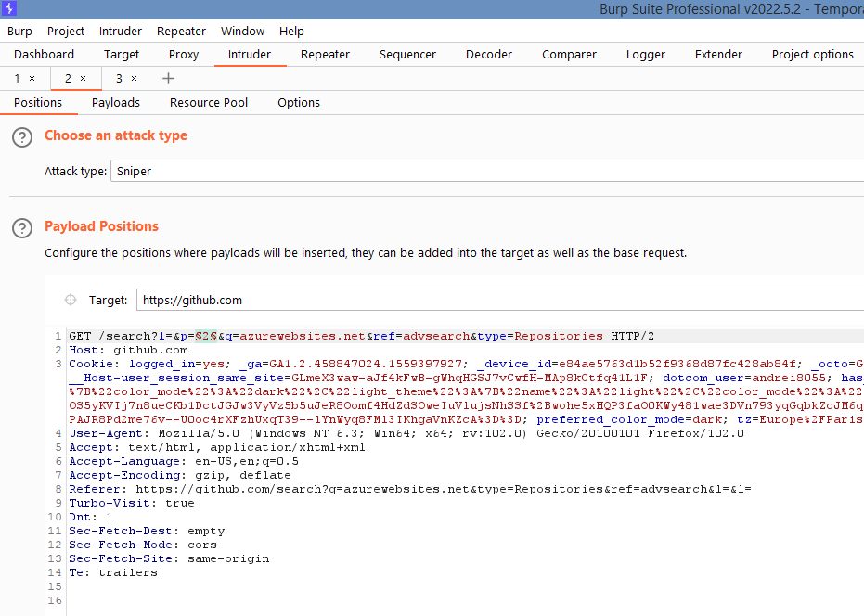The image size is (864, 616).
Task: Select Intruder attack tab 3
Action: click(x=119, y=79)
